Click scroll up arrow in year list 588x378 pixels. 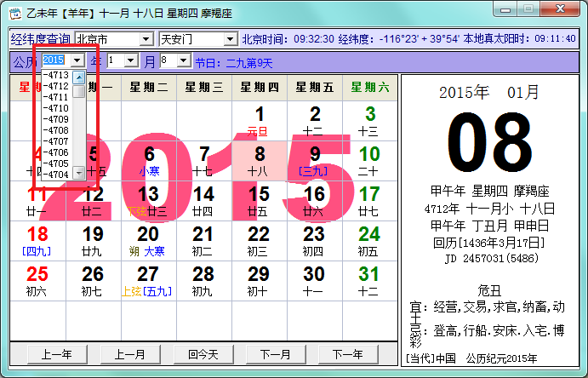pyautogui.click(x=79, y=77)
